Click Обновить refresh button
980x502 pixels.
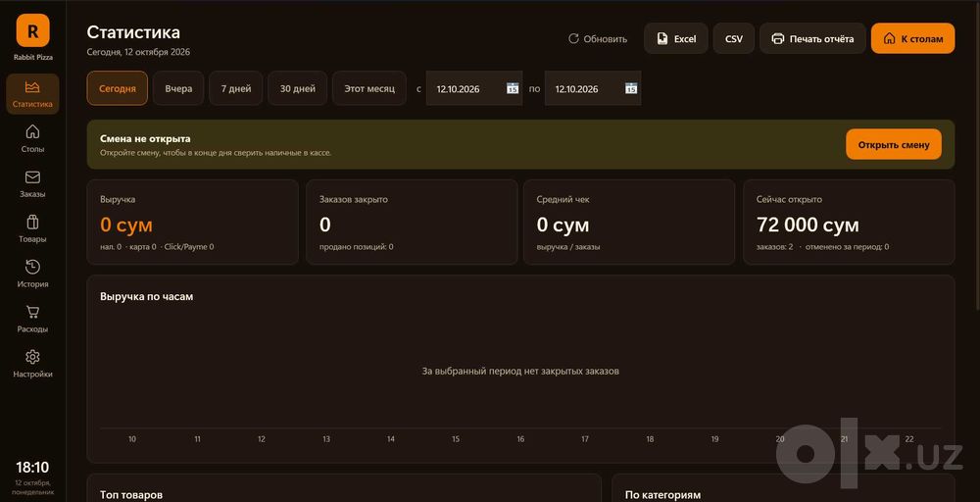tap(597, 39)
